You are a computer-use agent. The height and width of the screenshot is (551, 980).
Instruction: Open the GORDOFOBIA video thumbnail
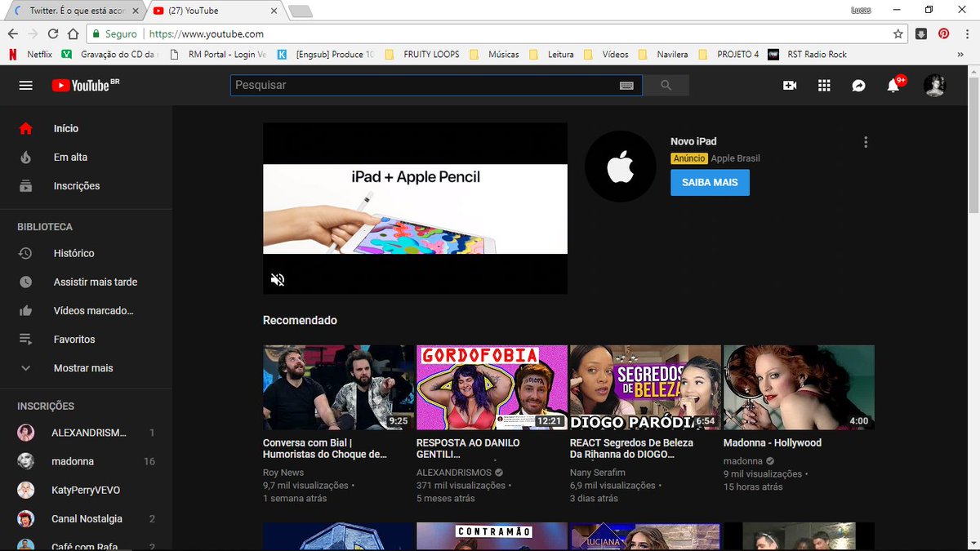(x=492, y=388)
